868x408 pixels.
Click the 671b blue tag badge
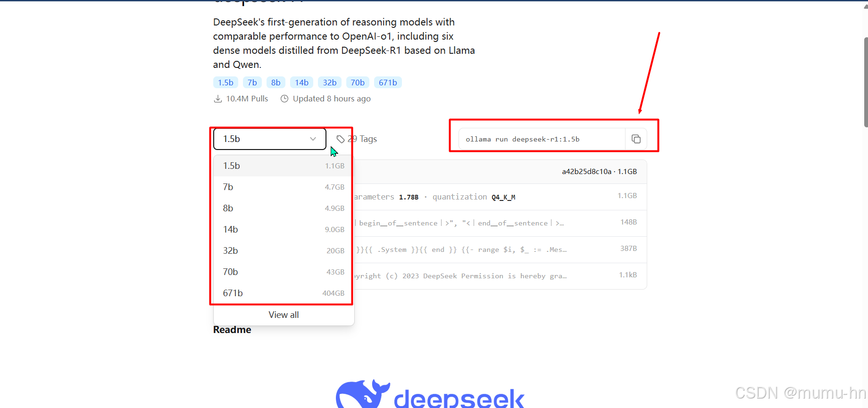pos(388,83)
